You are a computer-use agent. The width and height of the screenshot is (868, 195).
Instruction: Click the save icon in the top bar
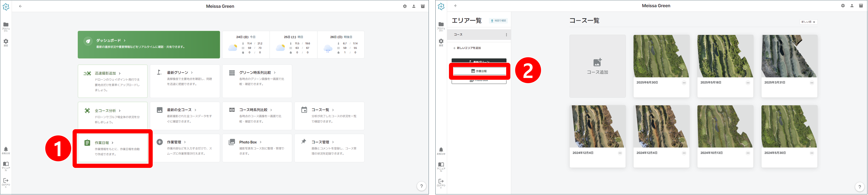[423, 6]
